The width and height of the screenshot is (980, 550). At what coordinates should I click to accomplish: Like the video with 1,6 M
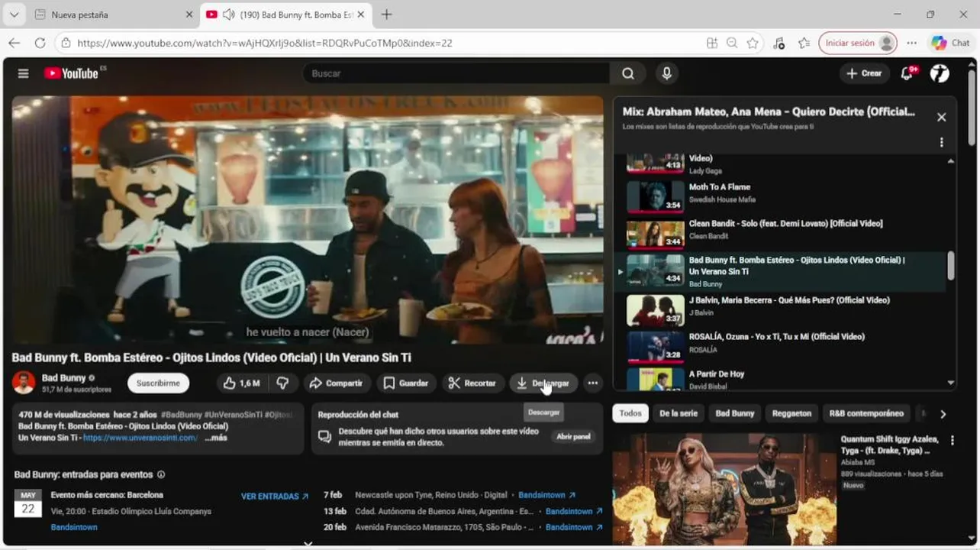242,383
